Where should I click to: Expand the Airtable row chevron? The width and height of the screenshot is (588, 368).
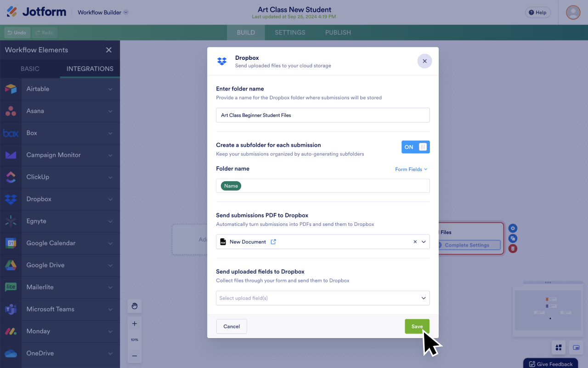(110, 89)
